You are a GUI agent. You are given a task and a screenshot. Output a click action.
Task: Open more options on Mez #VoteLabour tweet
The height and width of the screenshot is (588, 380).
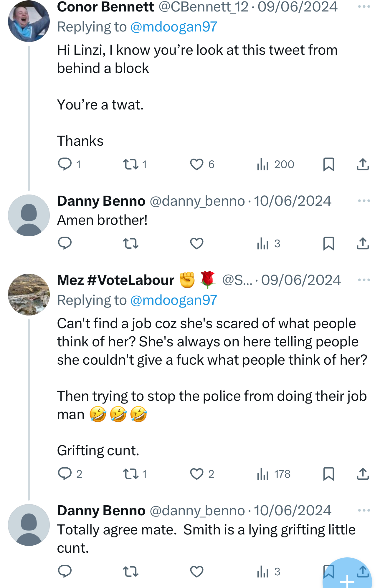[x=364, y=280]
